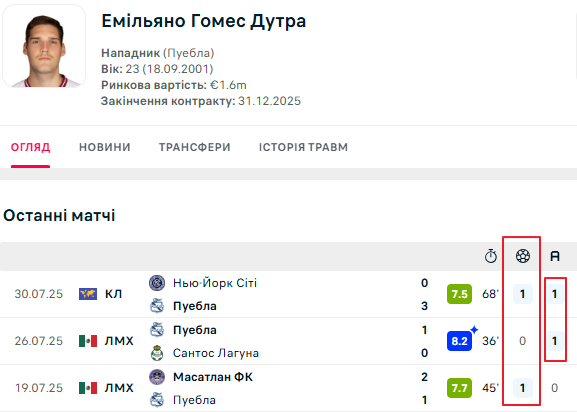Screen dimensions: 577x412
Task: Open the Нью-Йорк Сіті team link
Action: 215,283
